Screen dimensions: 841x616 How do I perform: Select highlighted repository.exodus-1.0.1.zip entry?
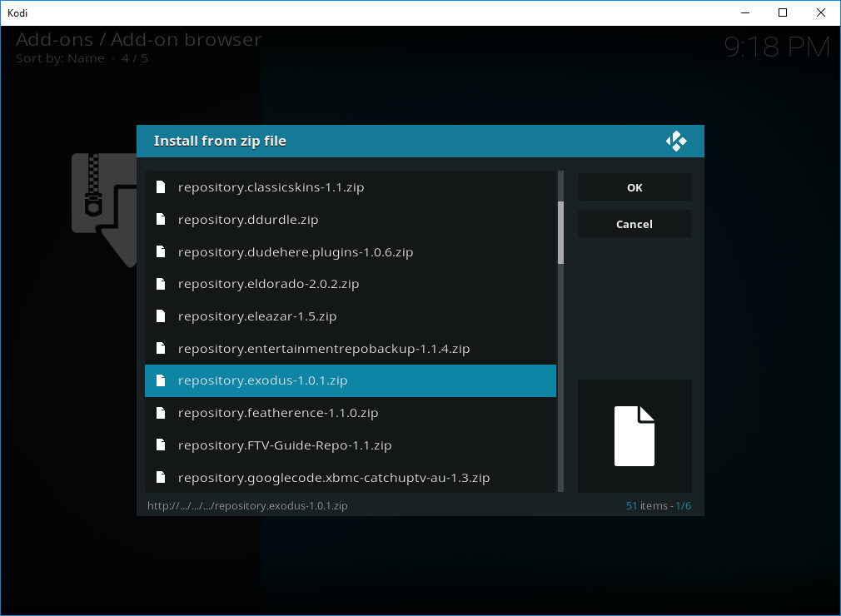tap(351, 380)
